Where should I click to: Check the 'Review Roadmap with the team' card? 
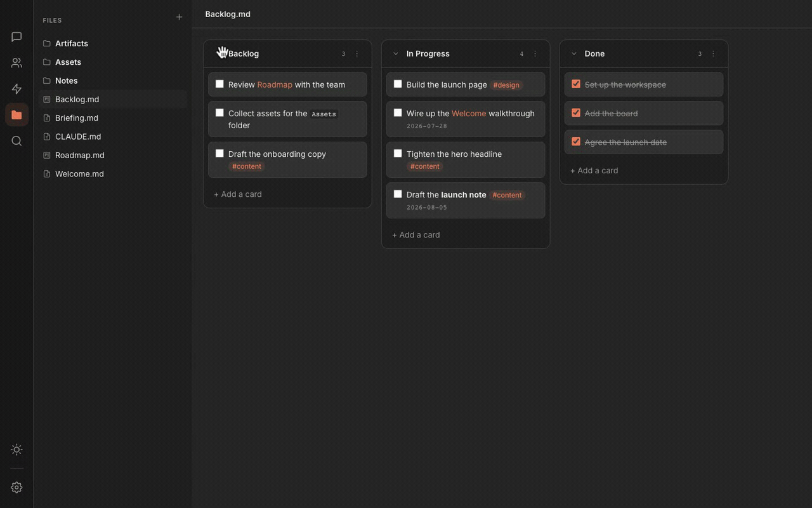click(219, 84)
